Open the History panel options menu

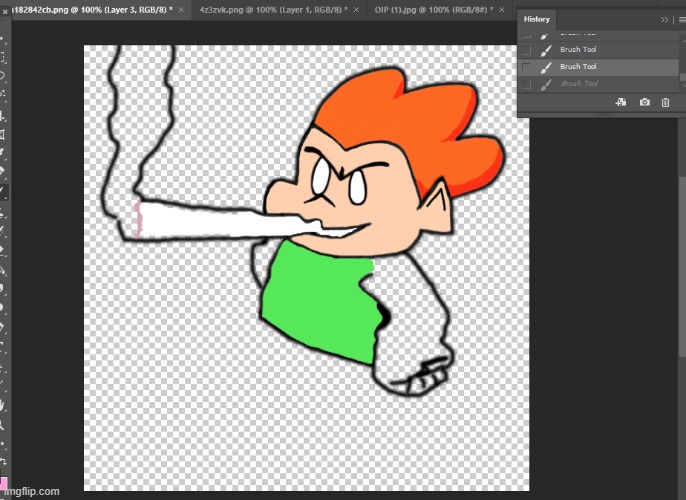coord(682,20)
